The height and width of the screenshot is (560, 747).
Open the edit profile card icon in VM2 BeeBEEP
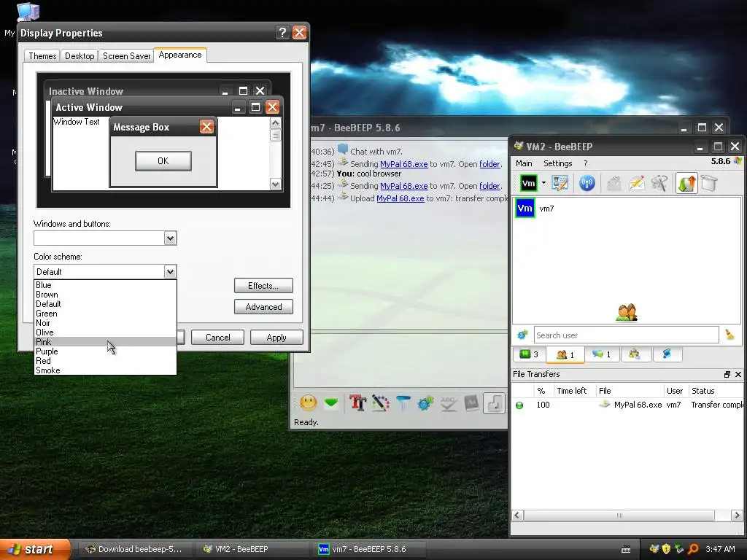tap(560, 183)
